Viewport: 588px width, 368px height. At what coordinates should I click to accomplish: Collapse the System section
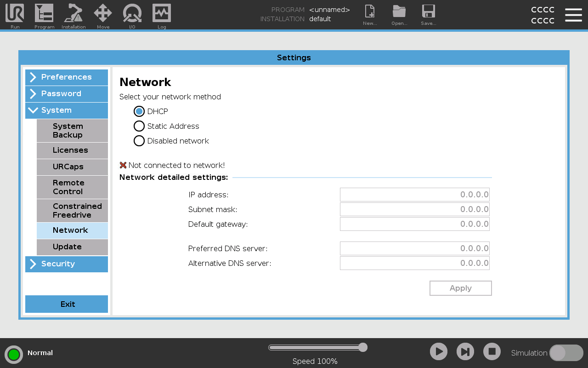[67, 110]
